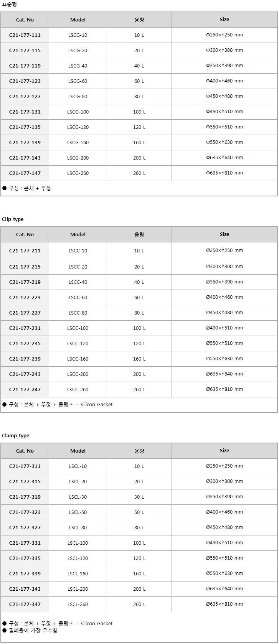Screen dimensions: 279x644
Task: Click the LSCL-50 model cell
Action: [x=78, y=512]
